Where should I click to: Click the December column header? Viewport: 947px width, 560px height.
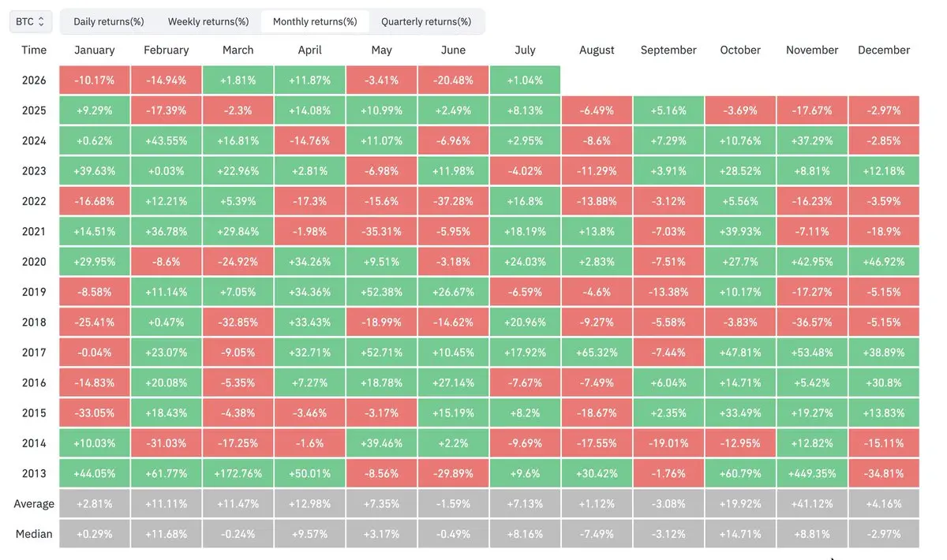pos(884,50)
